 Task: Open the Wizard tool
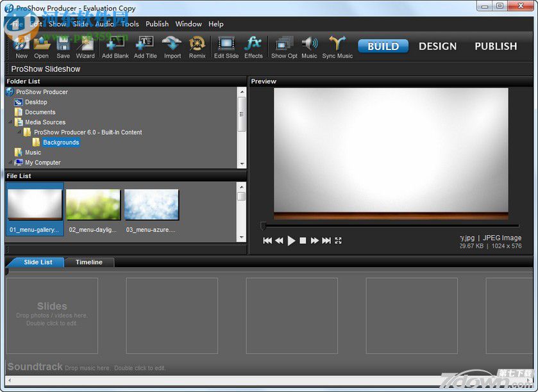click(x=85, y=46)
